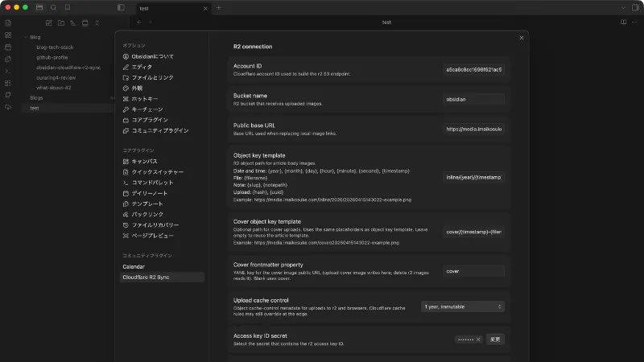
Task: Click the new folder icon in file explorer
Action: [61, 23]
